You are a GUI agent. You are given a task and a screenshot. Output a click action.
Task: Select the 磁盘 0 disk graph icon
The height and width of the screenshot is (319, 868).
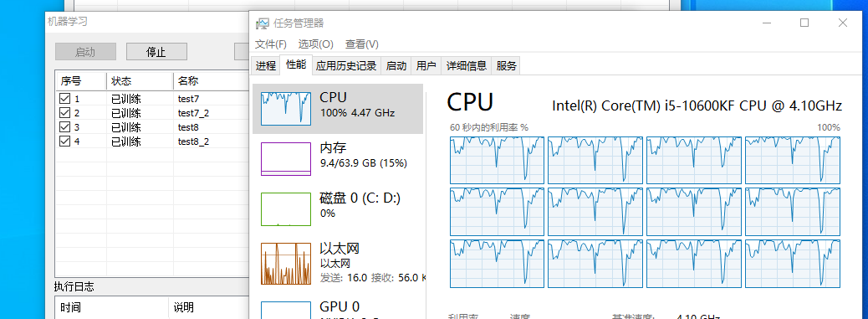coord(286,208)
